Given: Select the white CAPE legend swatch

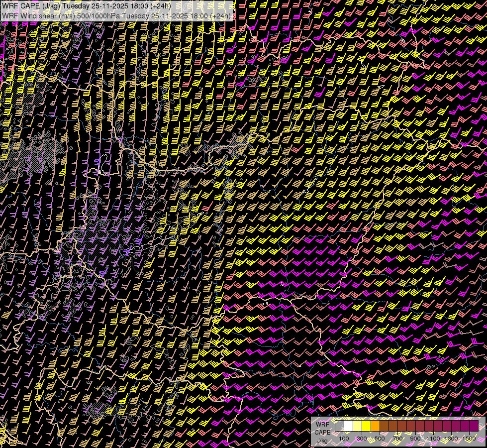Looking at the screenshot, I should click(x=349, y=426).
